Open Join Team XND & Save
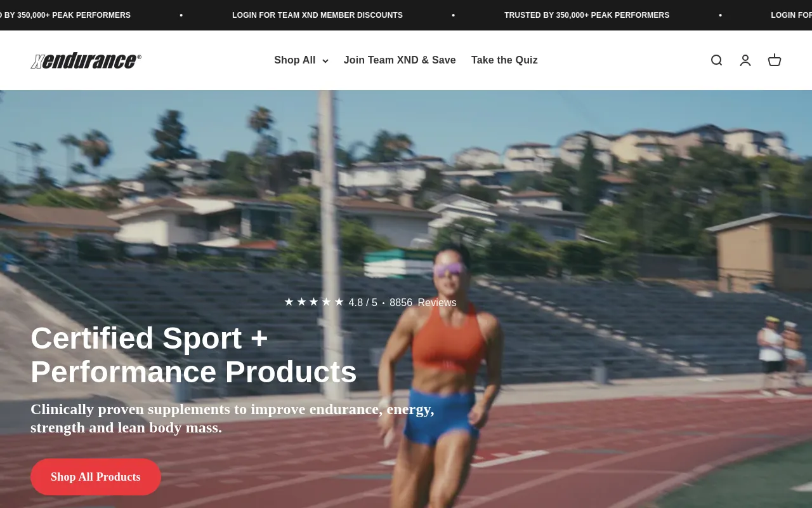This screenshot has height=508, width=812. (400, 60)
